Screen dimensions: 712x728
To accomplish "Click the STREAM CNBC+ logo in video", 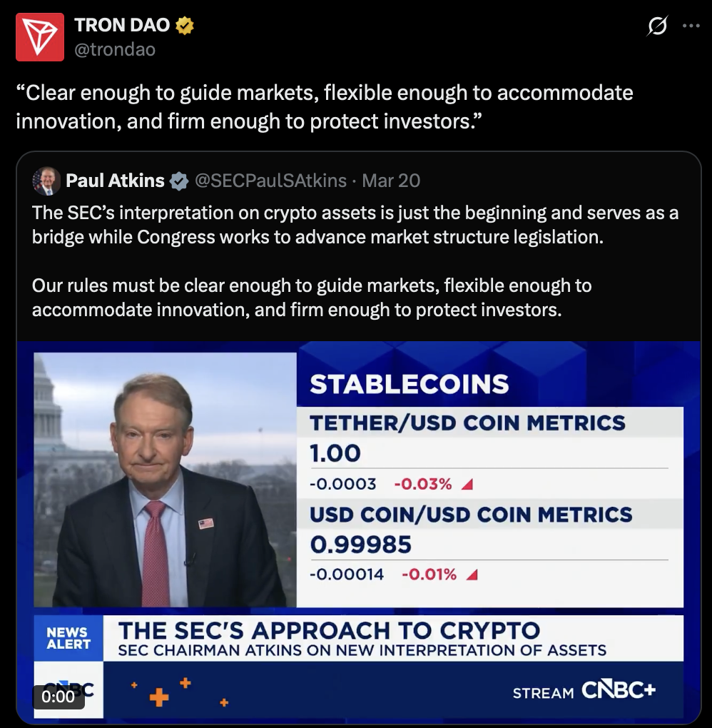I will click(x=584, y=692).
